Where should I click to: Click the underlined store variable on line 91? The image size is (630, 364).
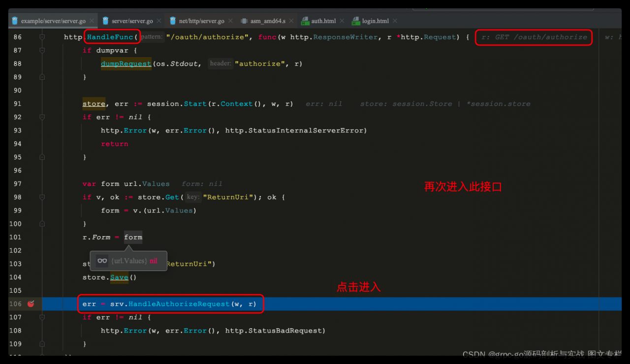(x=94, y=104)
